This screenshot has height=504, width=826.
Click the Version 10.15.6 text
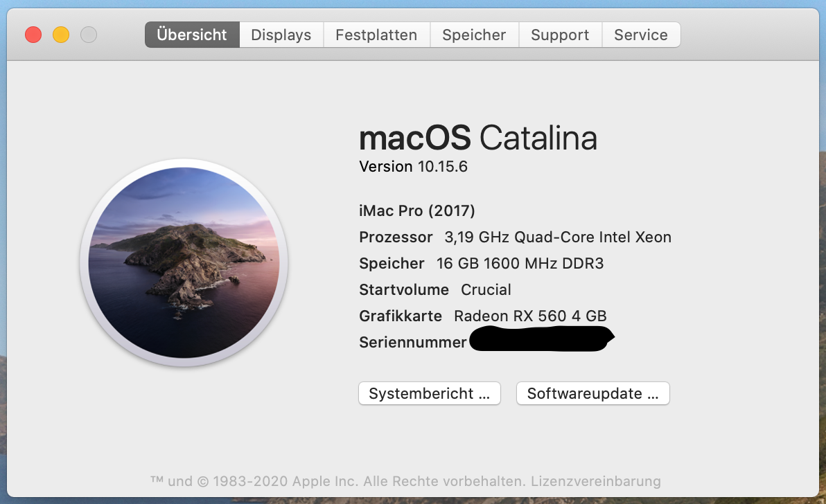point(413,167)
